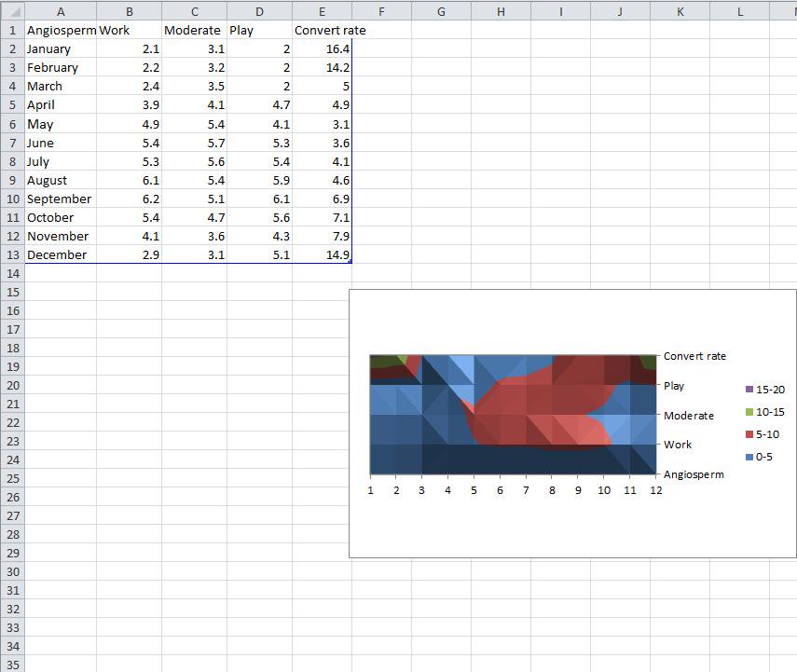This screenshot has height=672, width=797.
Task: Click the Angiosperm header cell
Action: pos(61,30)
